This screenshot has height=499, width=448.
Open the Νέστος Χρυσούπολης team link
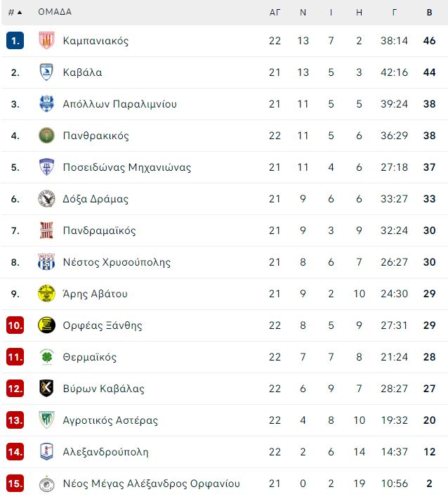click(x=117, y=262)
